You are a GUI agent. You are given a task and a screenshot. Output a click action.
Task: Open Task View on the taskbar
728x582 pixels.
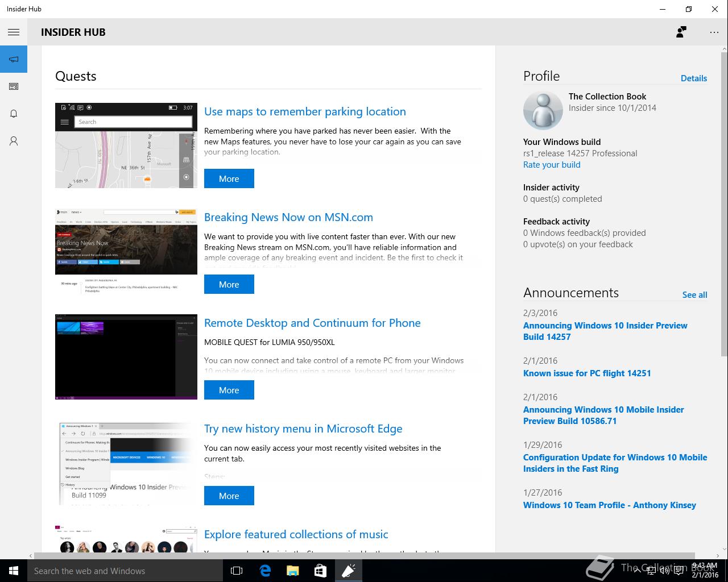(237, 571)
